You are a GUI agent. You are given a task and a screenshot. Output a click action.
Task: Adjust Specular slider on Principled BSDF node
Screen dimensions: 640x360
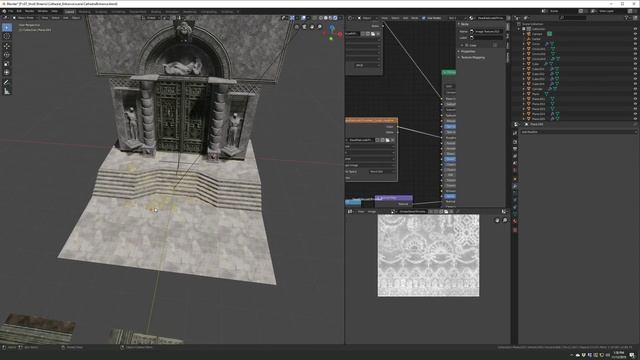coord(450,127)
